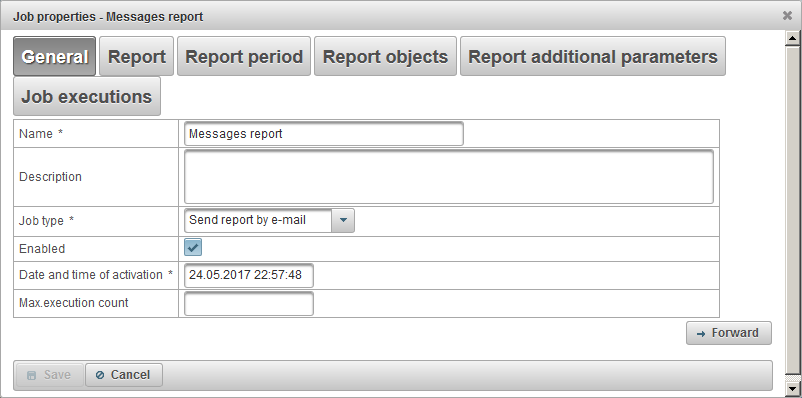Click the Cancel button
This screenshot has width=802, height=398.
pyautogui.click(x=124, y=375)
